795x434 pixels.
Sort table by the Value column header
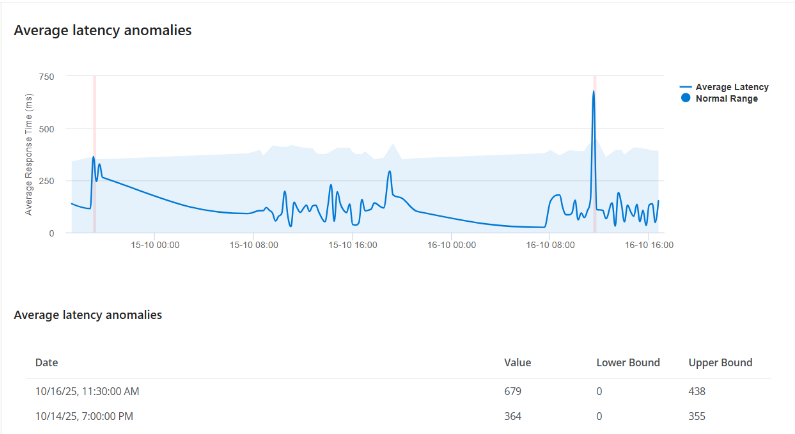[x=518, y=362]
